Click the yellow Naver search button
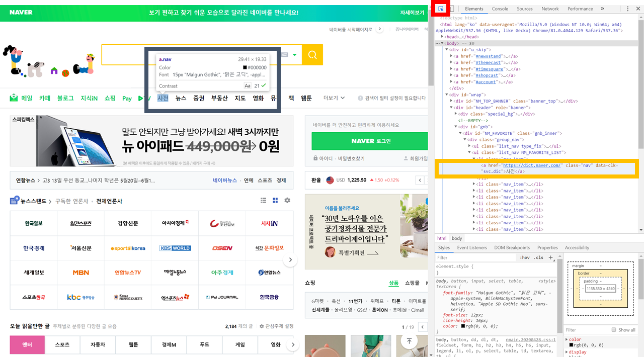The width and height of the screenshot is (644, 357). [x=312, y=55]
